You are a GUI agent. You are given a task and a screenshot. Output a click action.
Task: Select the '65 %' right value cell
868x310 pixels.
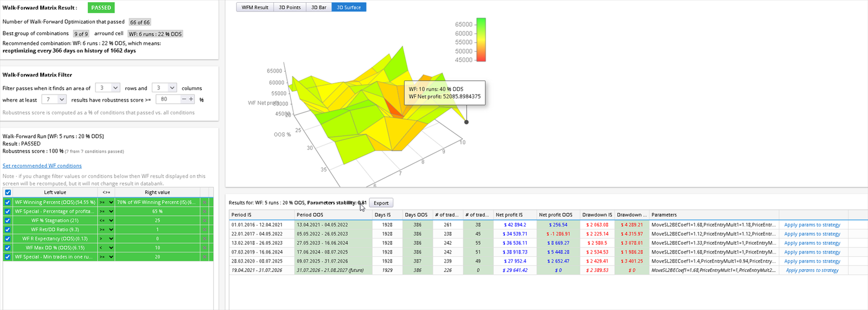[157, 212]
